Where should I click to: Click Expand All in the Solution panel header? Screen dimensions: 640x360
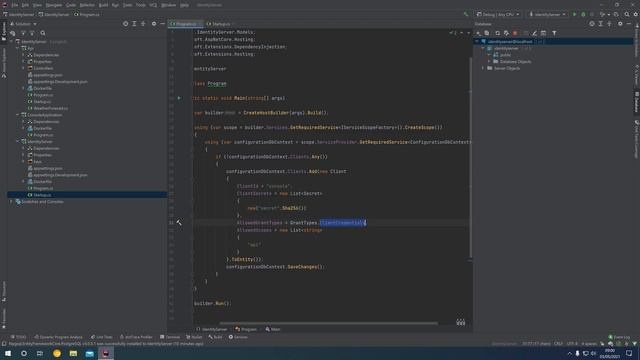tap(134, 24)
